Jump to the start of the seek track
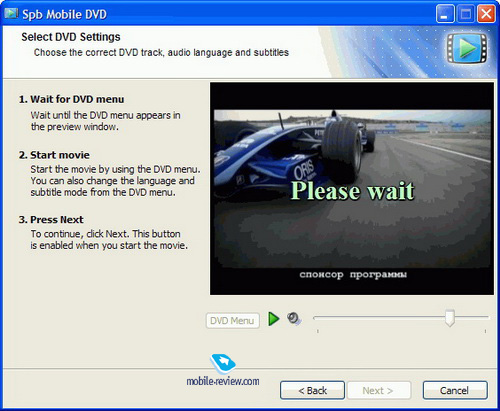This screenshot has width=500, height=411. click(315, 318)
